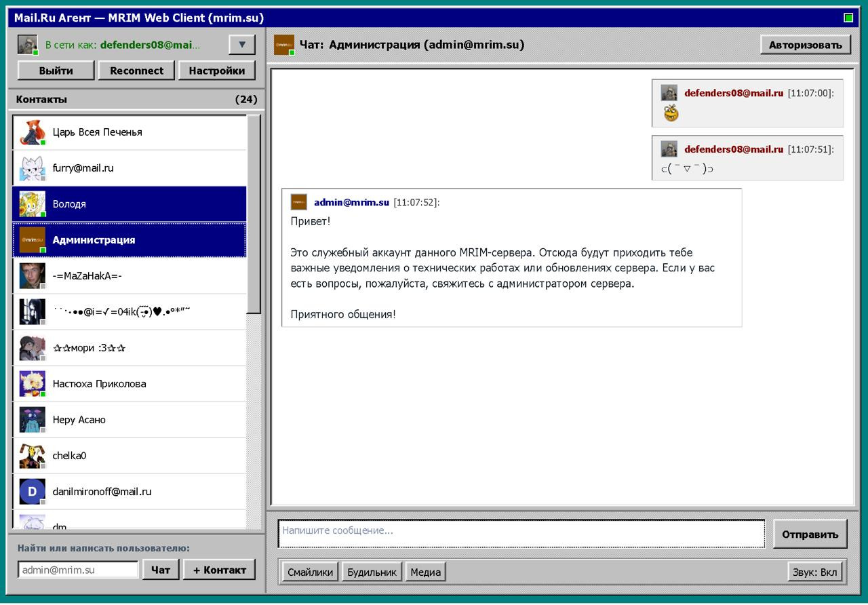868x605 pixels.
Task: Click the smiley emoji in the first message
Action: (x=671, y=113)
